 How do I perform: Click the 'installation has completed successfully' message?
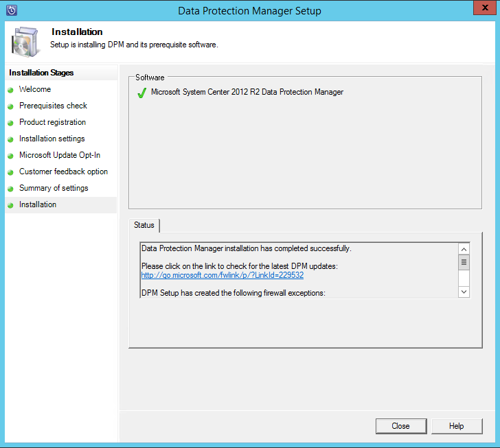[x=247, y=248]
